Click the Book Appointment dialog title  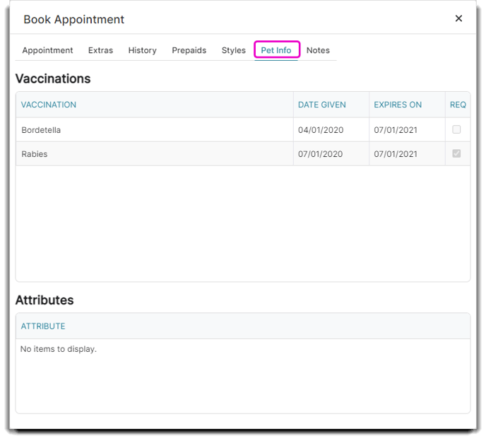pyautogui.click(x=73, y=20)
